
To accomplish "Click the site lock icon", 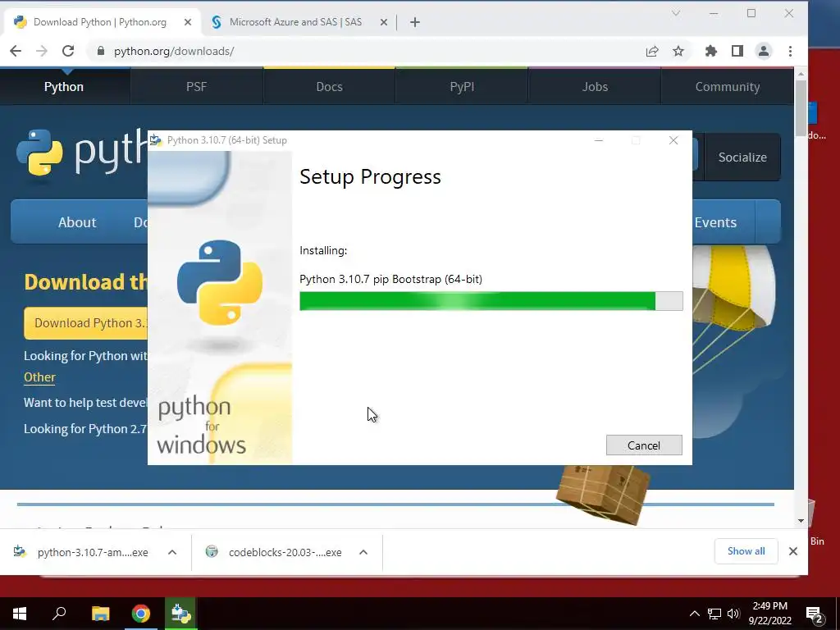I will pos(100,51).
